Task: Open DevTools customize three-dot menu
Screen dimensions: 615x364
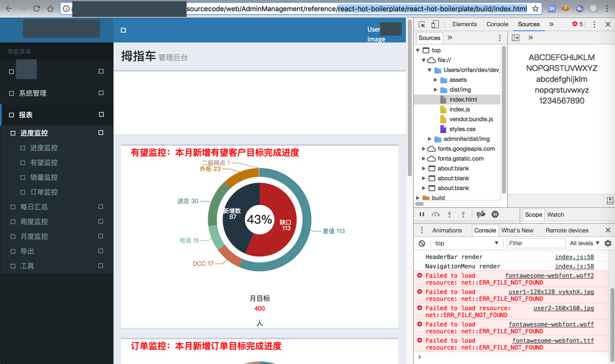Action: [x=594, y=24]
